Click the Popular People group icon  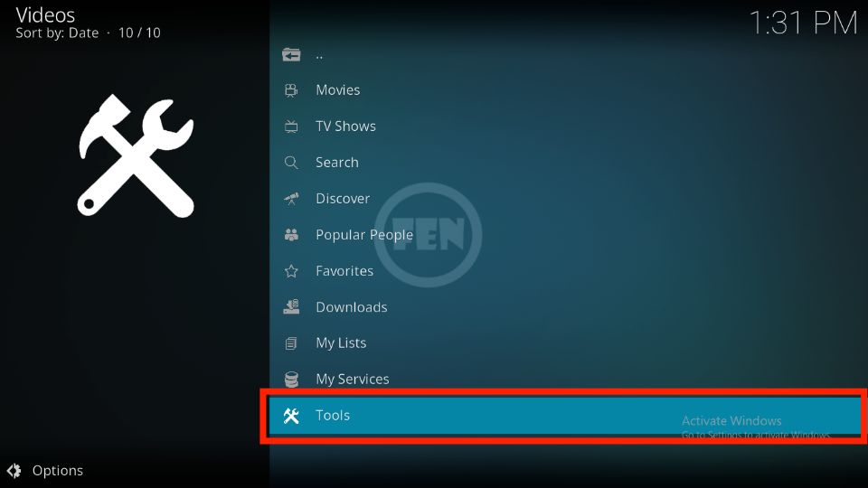tap(291, 235)
